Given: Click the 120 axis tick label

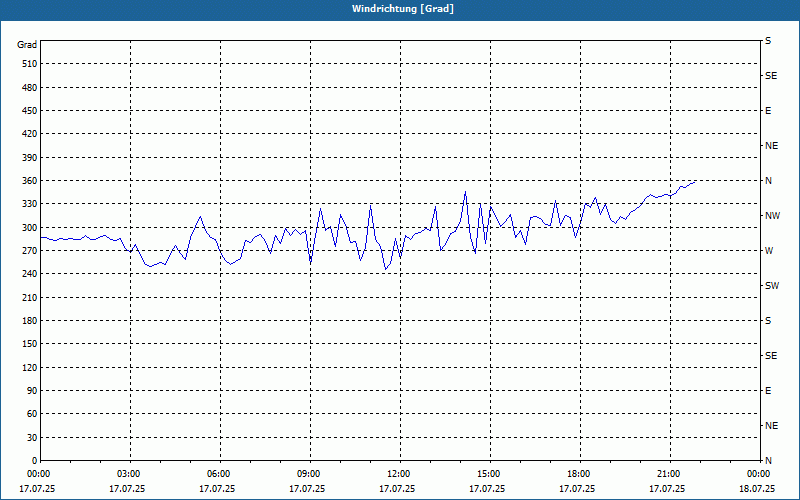Looking at the screenshot, I should (x=29, y=367).
